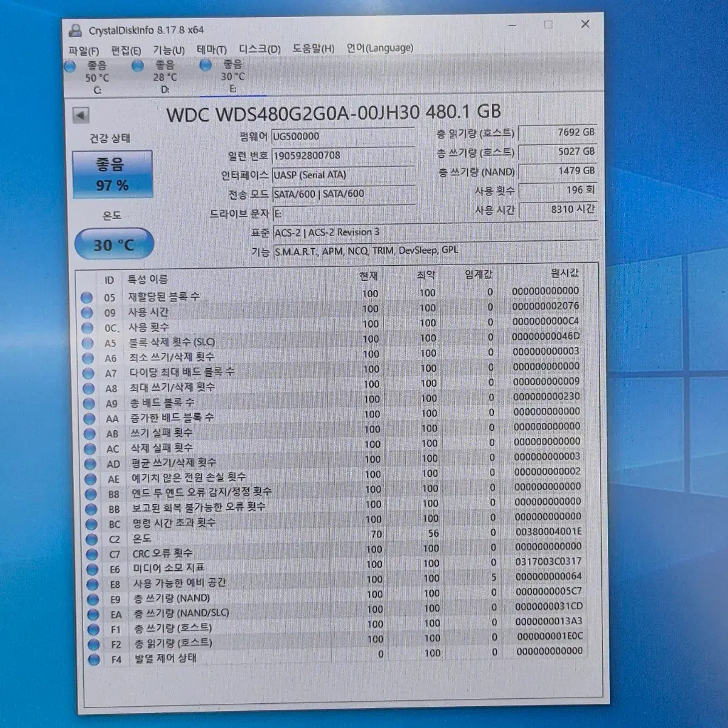Click the serial number field 190592800708
This screenshot has height=728, width=728.
(343, 156)
